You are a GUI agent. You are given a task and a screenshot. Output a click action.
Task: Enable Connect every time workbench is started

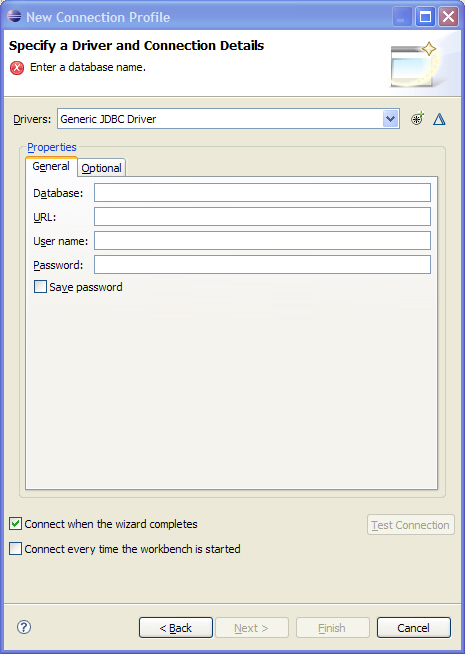[x=15, y=548]
